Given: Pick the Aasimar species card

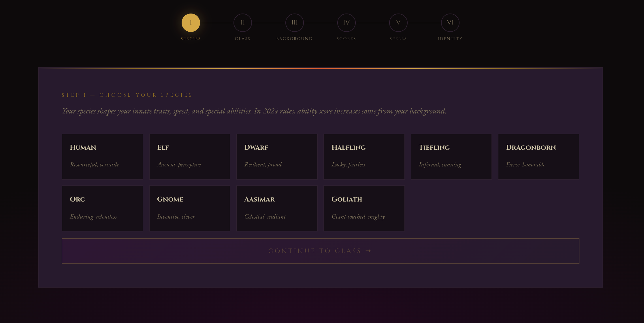Looking at the screenshot, I should 277,208.
